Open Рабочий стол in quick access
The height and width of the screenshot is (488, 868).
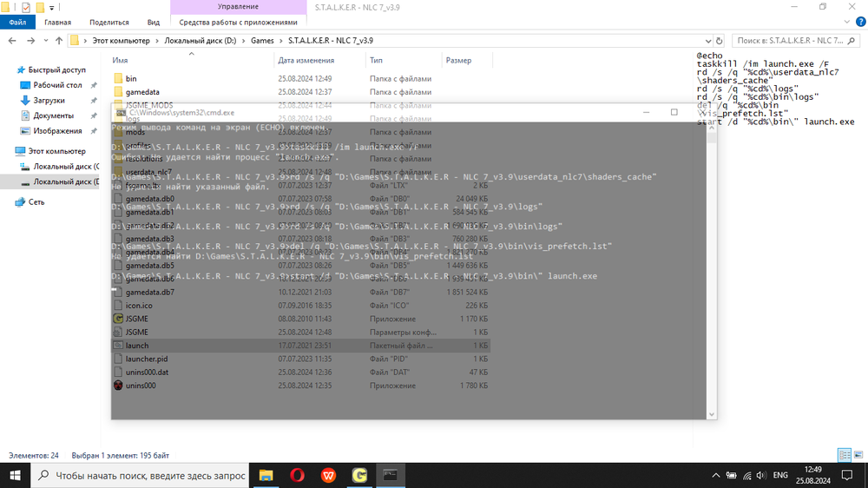coord(57,85)
